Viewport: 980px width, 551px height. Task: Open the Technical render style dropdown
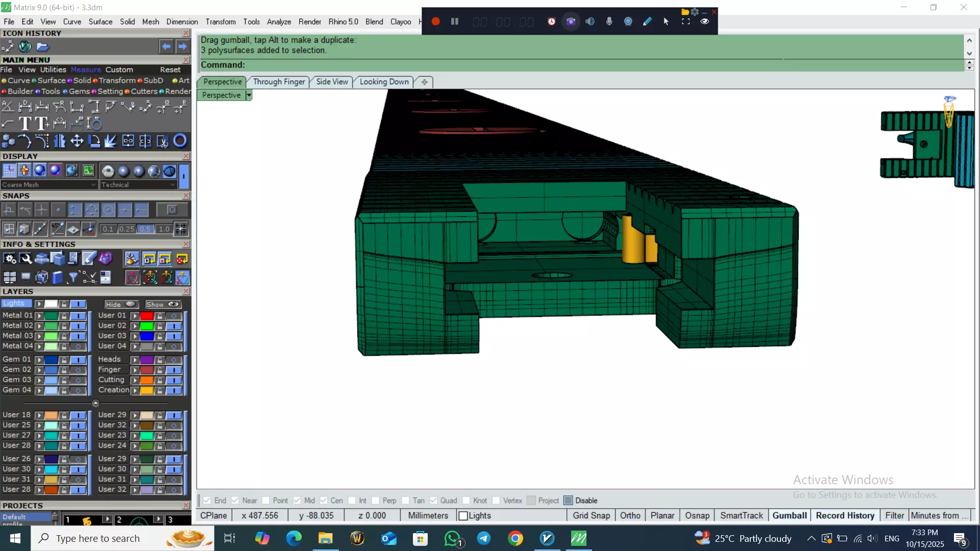(x=138, y=185)
